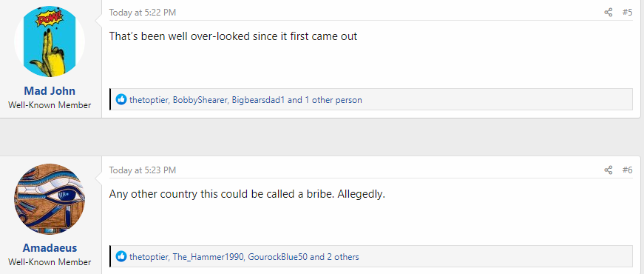Open Mad John's avatar image

click(x=50, y=41)
